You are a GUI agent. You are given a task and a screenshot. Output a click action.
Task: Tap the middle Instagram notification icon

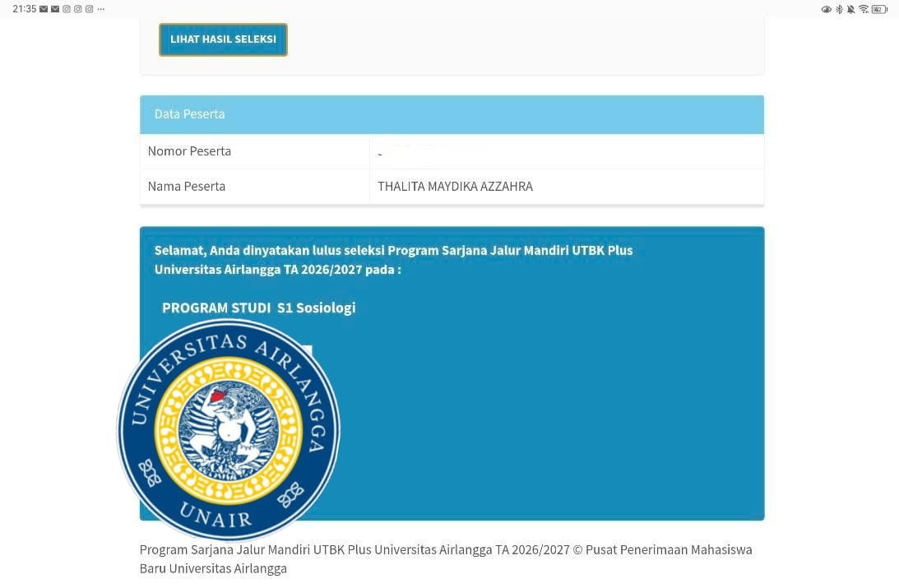pos(78,9)
